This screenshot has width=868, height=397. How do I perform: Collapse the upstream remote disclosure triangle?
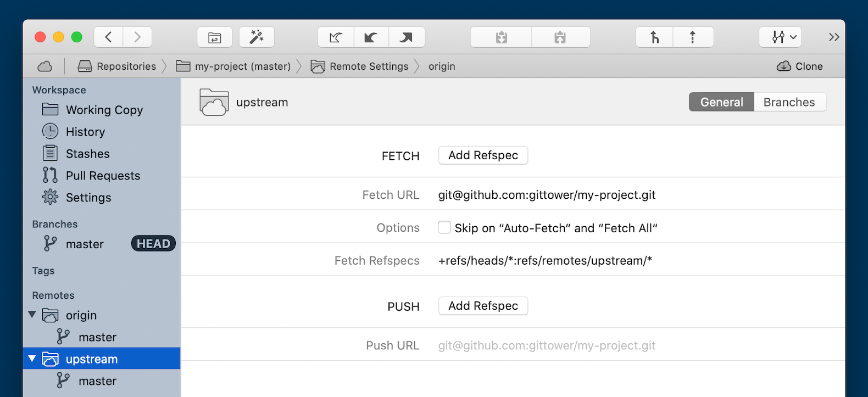pos(32,359)
